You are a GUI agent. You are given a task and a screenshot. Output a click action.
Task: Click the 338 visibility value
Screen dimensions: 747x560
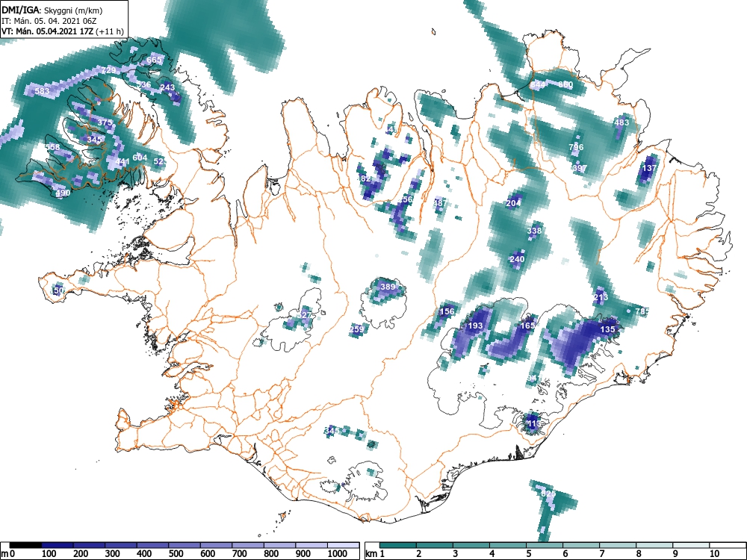(x=534, y=231)
